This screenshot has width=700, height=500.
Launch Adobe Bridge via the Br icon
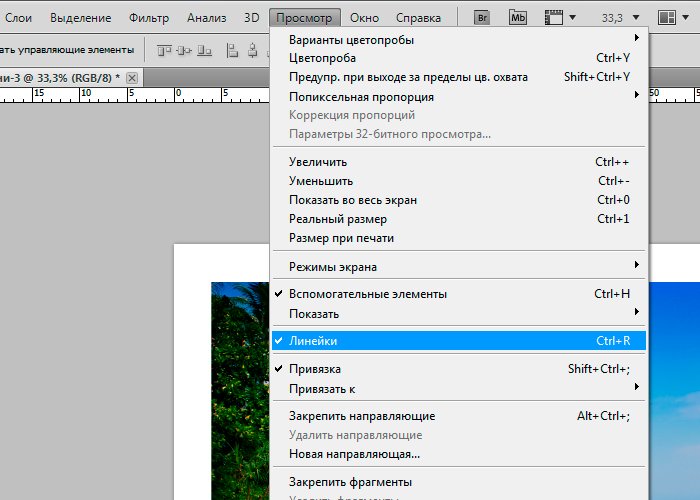(482, 18)
